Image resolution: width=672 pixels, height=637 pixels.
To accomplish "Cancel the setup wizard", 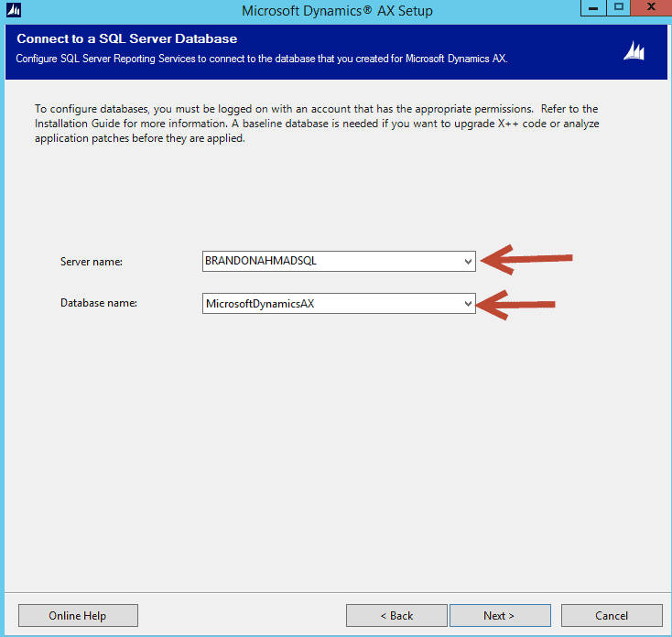I will point(612,616).
